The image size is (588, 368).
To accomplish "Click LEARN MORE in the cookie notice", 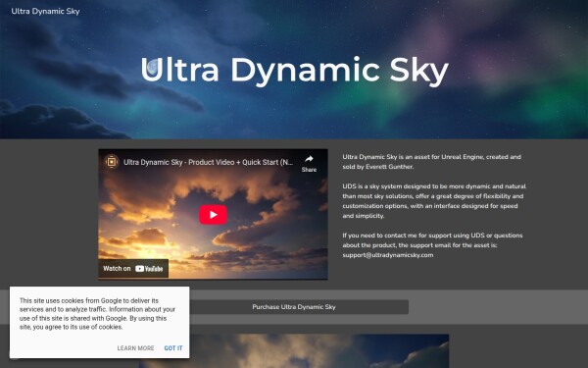I will [135, 348].
